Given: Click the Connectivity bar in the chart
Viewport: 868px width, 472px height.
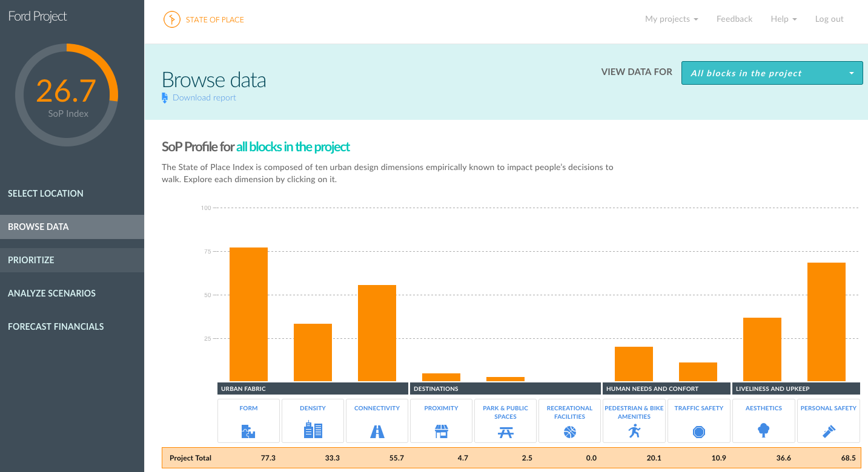Looking at the screenshot, I should 377,333.
